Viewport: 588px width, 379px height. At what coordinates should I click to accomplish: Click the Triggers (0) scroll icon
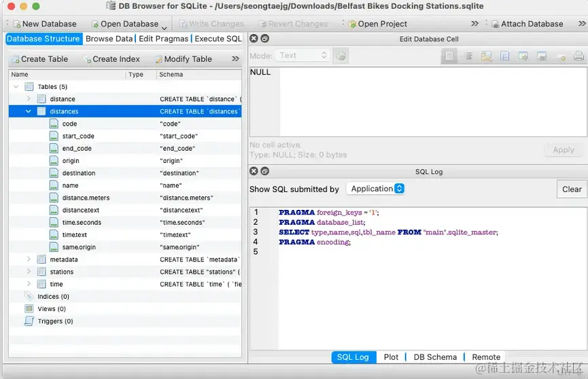coord(29,321)
